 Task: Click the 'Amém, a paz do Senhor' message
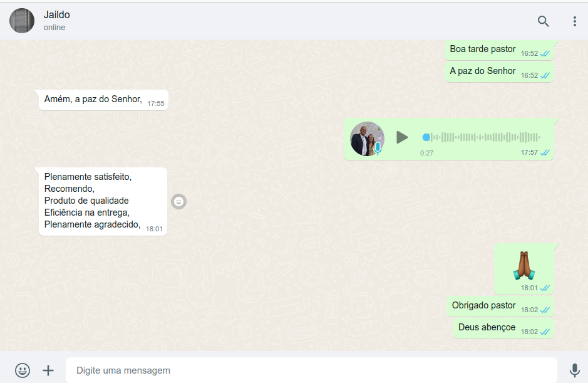[93, 99]
